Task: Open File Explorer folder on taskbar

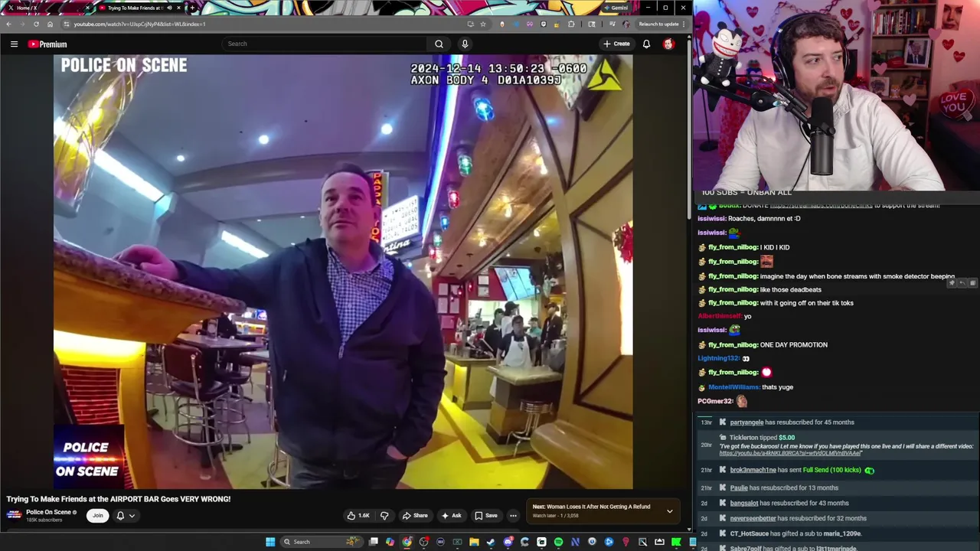Action: pyautogui.click(x=474, y=542)
